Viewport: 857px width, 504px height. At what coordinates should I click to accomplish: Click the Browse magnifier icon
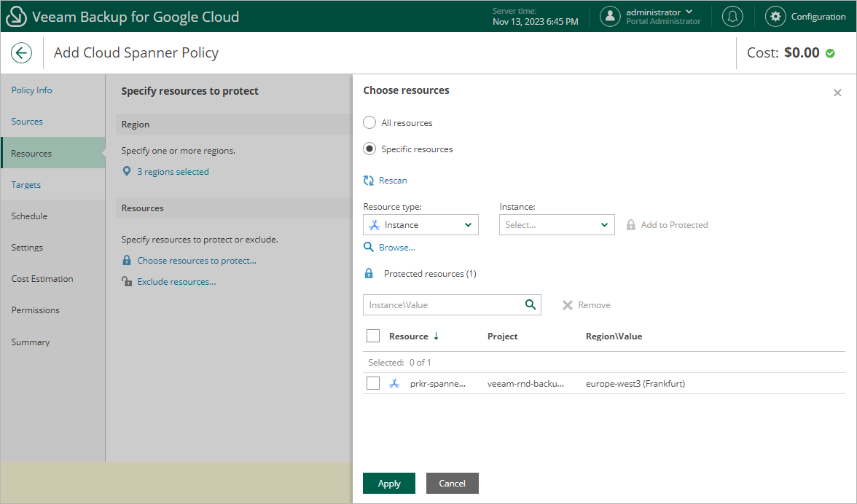tap(369, 248)
